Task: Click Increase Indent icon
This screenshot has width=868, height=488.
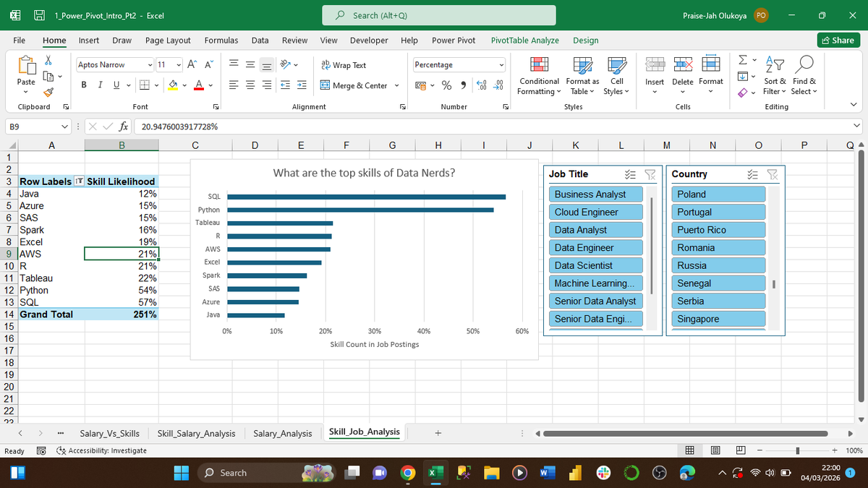Action: tap(302, 86)
